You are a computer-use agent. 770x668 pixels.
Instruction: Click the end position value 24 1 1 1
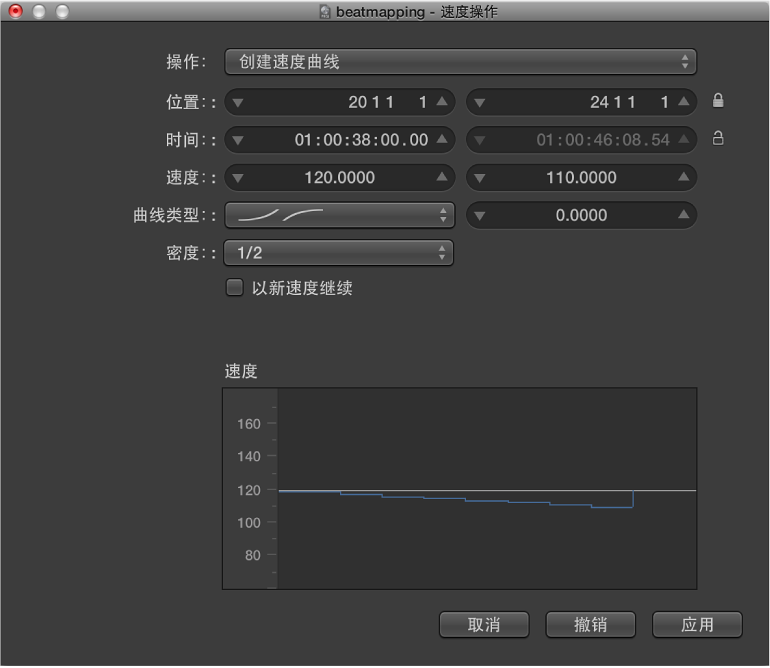629,102
